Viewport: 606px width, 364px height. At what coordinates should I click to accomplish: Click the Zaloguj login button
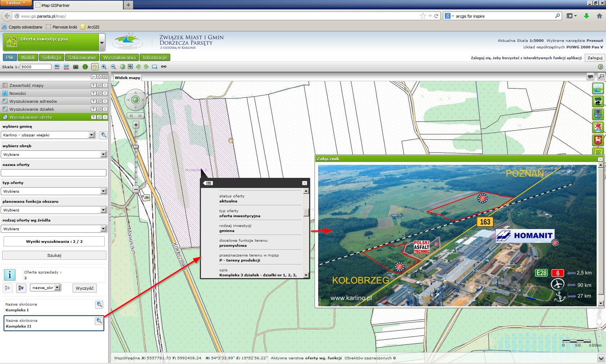tap(595, 58)
